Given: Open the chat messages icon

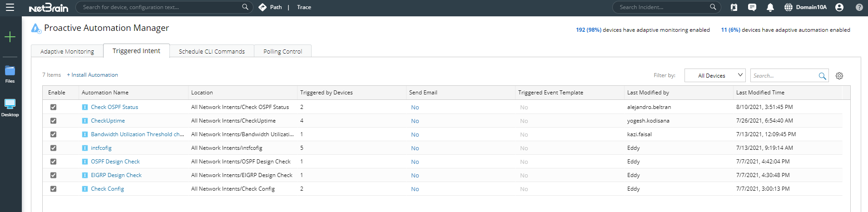Looking at the screenshot, I should pos(752,7).
